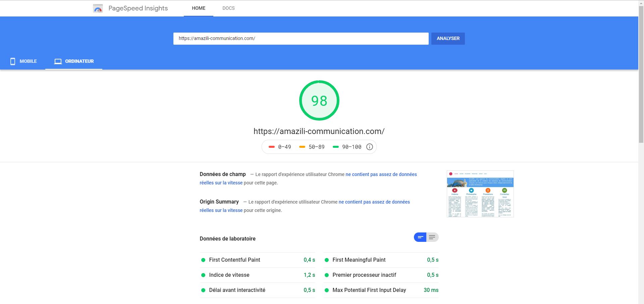Viewport: 644px width, 304px height.
Task: Click the Indice de vitesse metric
Action: point(258,275)
